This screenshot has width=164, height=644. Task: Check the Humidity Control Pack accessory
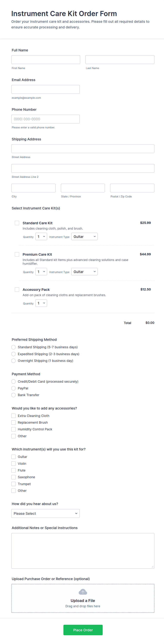point(13,429)
